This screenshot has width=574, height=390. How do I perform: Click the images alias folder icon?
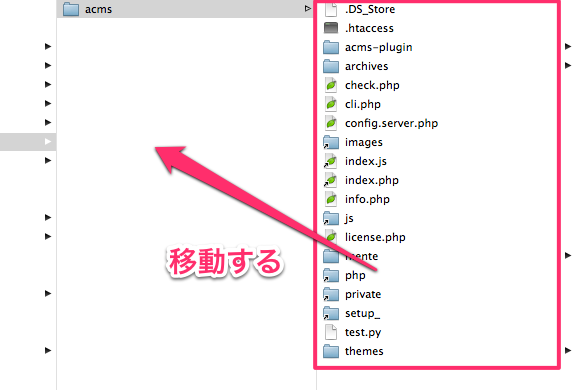point(331,142)
